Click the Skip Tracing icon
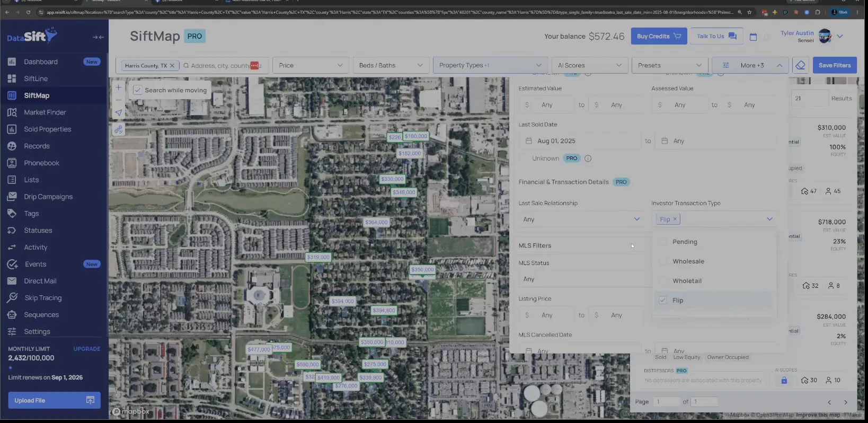Viewport: 868px width, 423px height. tap(12, 298)
